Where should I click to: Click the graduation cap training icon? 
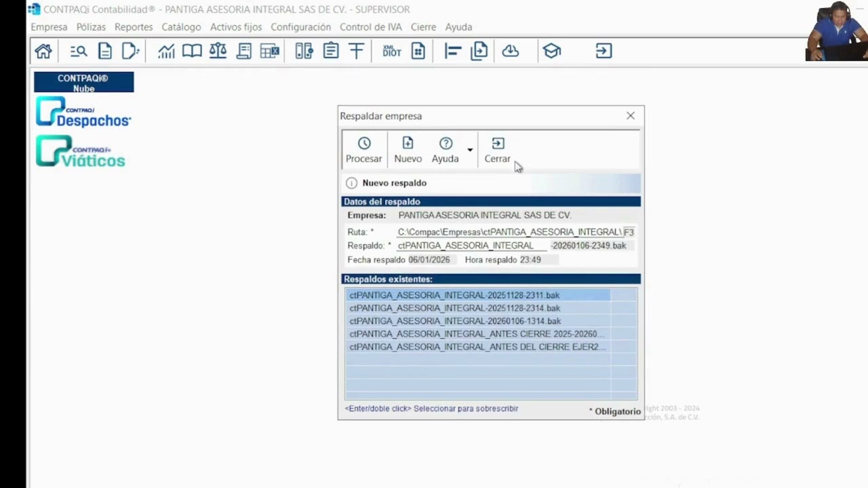pos(552,52)
